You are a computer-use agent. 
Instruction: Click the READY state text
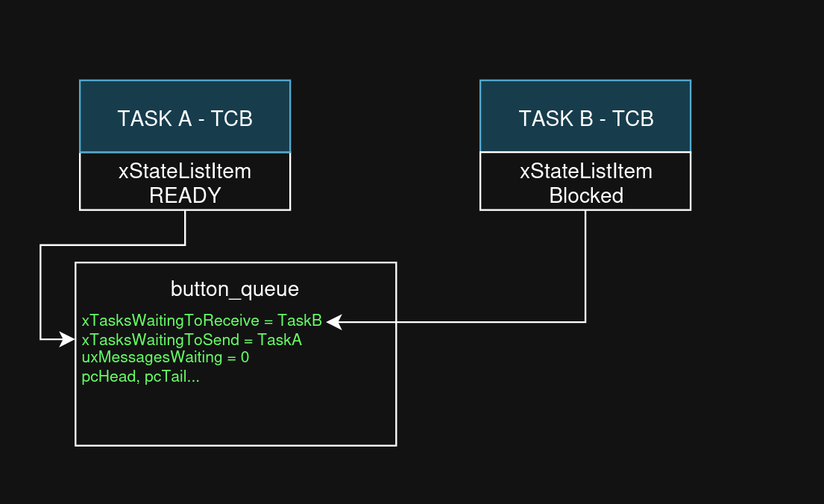pos(185,196)
